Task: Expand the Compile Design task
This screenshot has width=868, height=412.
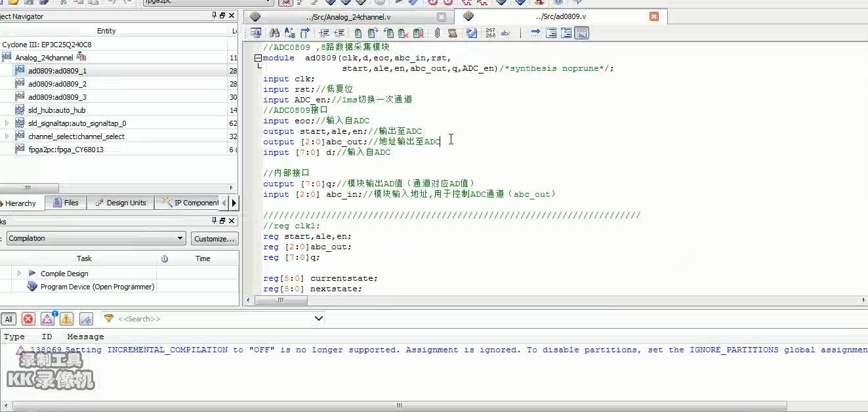Action: point(19,274)
